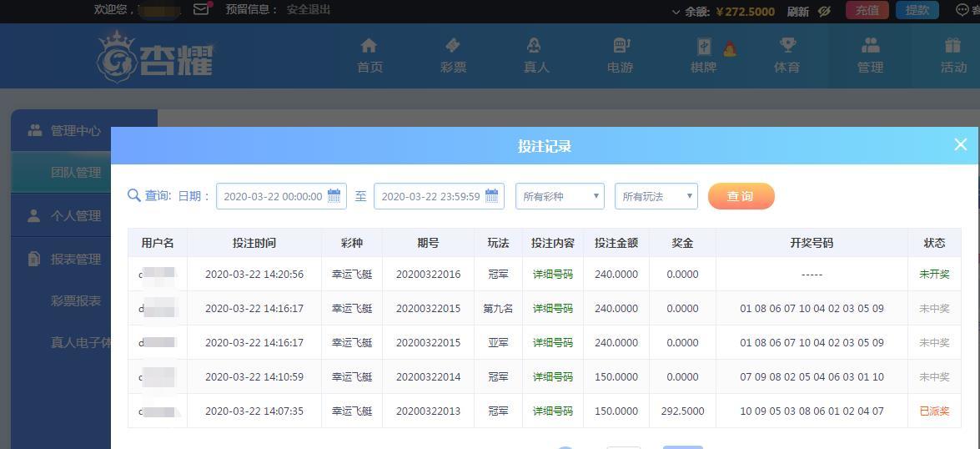Screen dimensions: 980x449
Task: Select 报表管理 in the sidebar
Action: coord(75,259)
